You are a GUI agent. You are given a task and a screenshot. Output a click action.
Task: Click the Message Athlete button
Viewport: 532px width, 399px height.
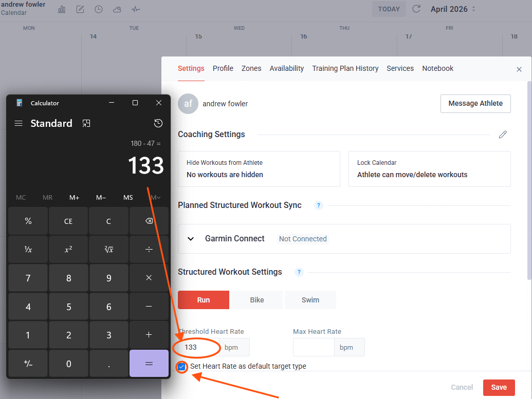pos(475,103)
